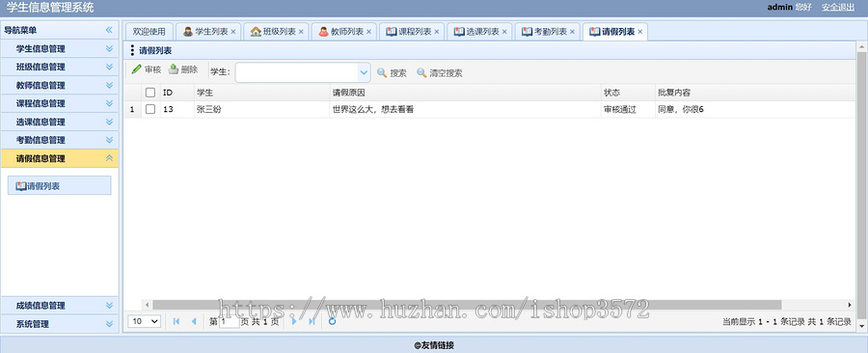The width and height of the screenshot is (868, 353).
Task: Collapse 请假信息管理 menu section
Action: 109,158
